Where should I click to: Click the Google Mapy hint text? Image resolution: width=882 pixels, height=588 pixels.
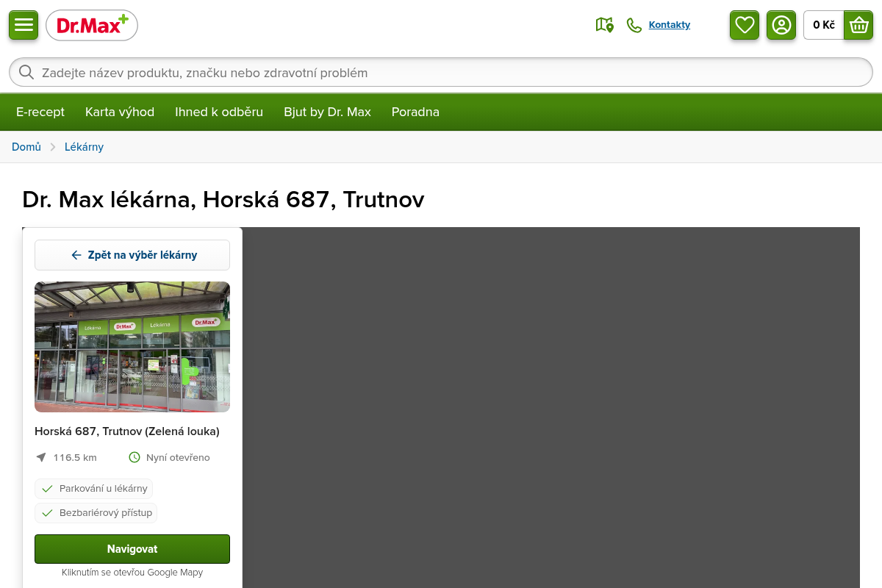[x=132, y=573]
